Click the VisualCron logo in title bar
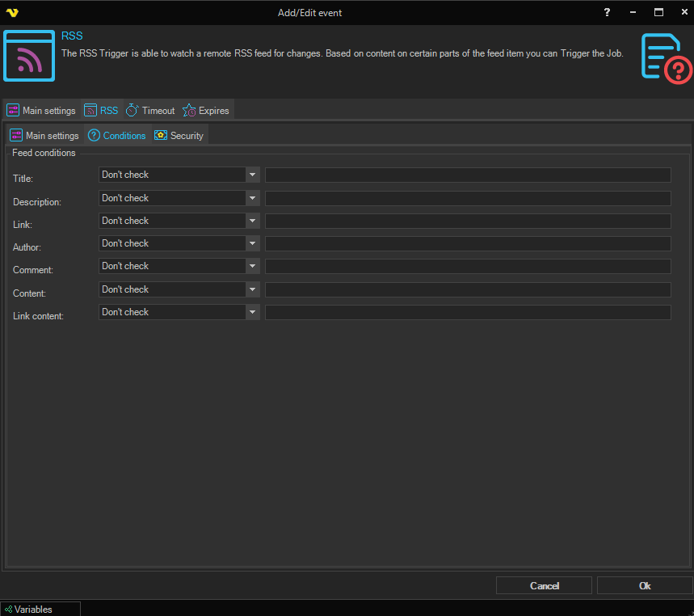 pos(11,12)
